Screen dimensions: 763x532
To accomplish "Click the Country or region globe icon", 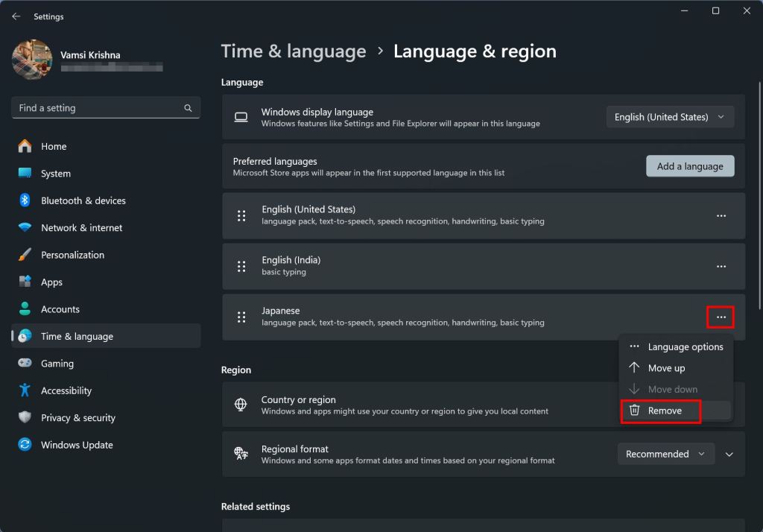I will coord(241,405).
